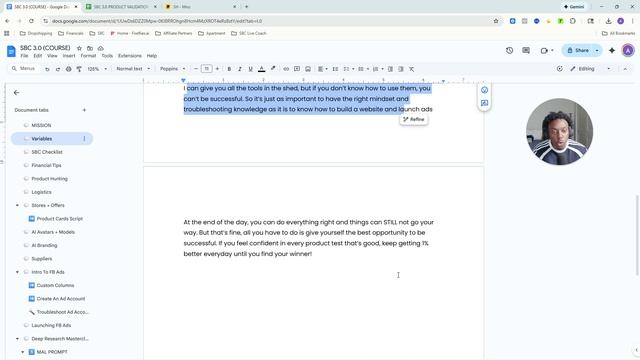
Task: Click the back arrow in tabs panel
Action: pos(16,93)
